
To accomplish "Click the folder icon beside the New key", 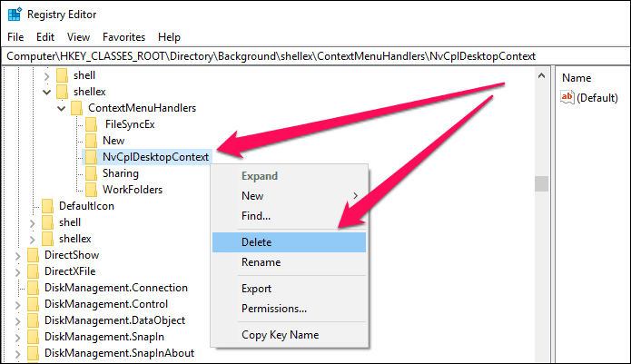I will pyautogui.click(x=91, y=141).
